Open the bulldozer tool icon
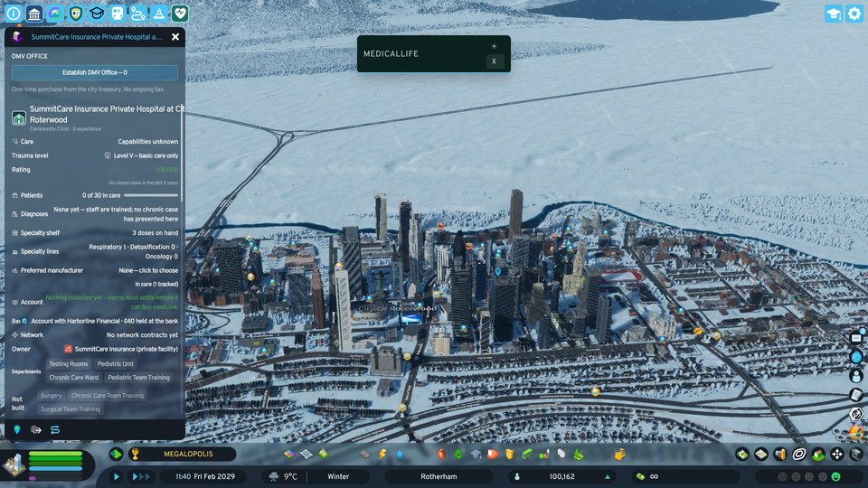The height and width of the screenshot is (488, 868). (619, 455)
